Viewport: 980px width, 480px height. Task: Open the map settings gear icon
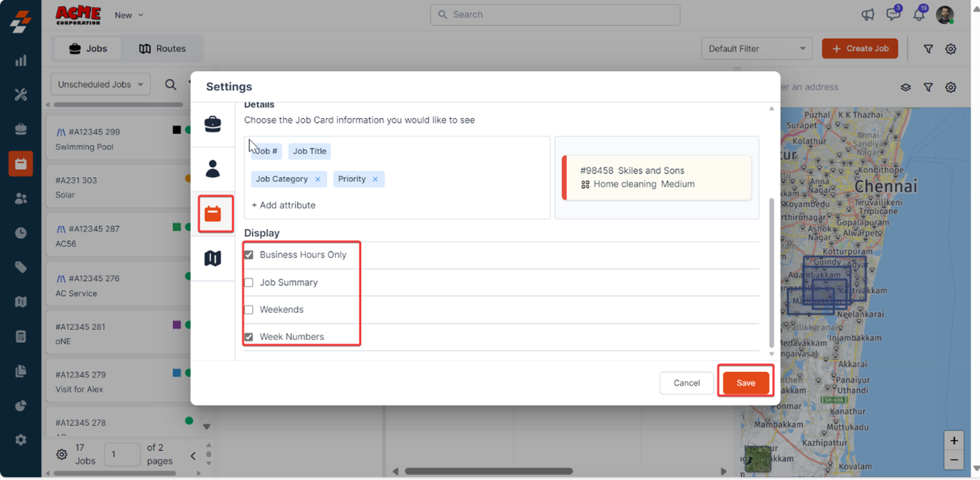coord(951,87)
